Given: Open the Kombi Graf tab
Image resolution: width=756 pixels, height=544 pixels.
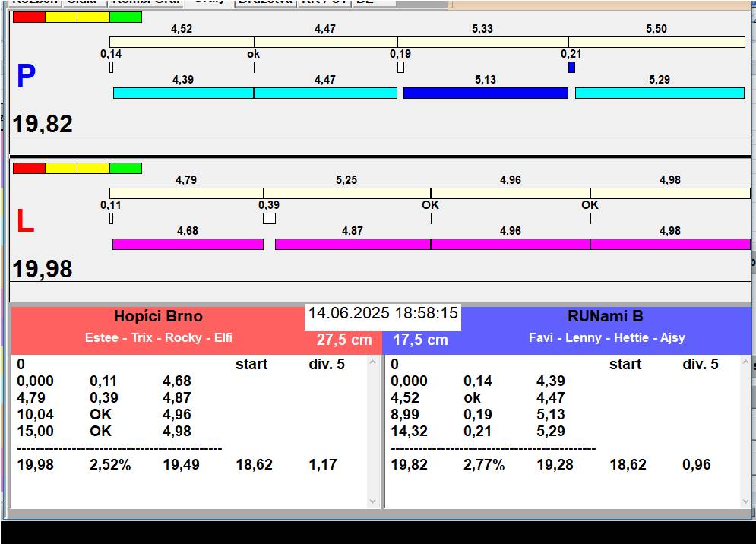Looking at the screenshot, I should [146, 2].
